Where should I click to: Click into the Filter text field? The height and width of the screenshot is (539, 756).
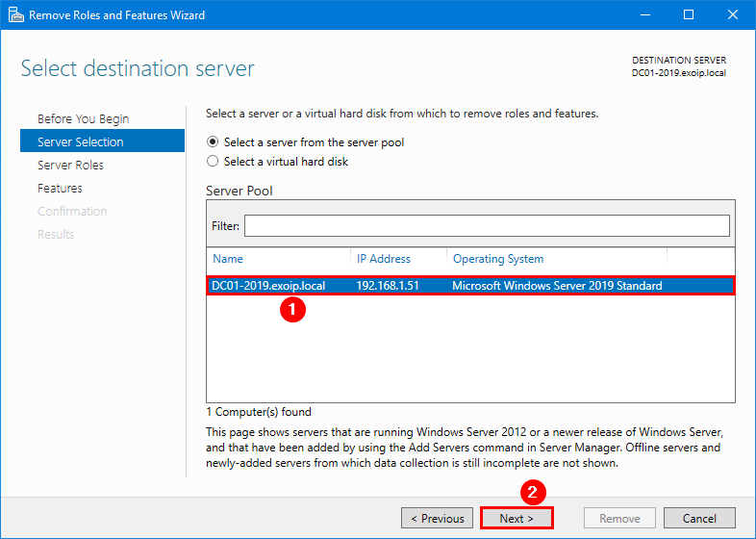487,226
